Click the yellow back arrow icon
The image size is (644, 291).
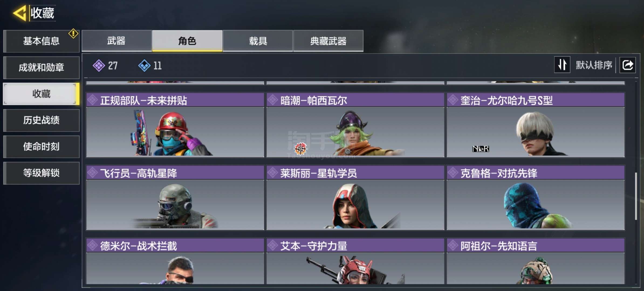pyautogui.click(x=20, y=13)
